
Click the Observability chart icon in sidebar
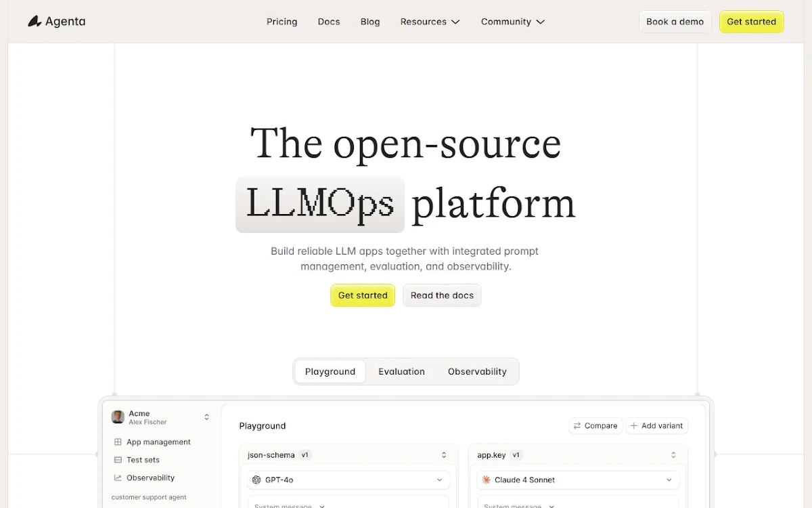118,478
